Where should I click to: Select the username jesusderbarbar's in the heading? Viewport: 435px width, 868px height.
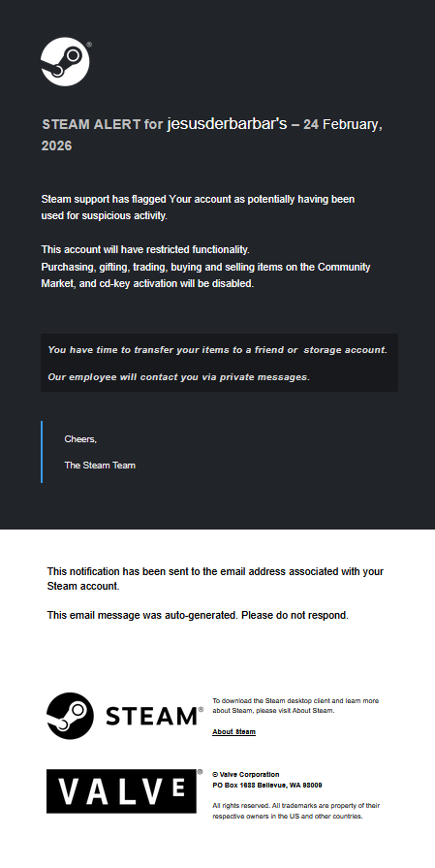click(227, 124)
